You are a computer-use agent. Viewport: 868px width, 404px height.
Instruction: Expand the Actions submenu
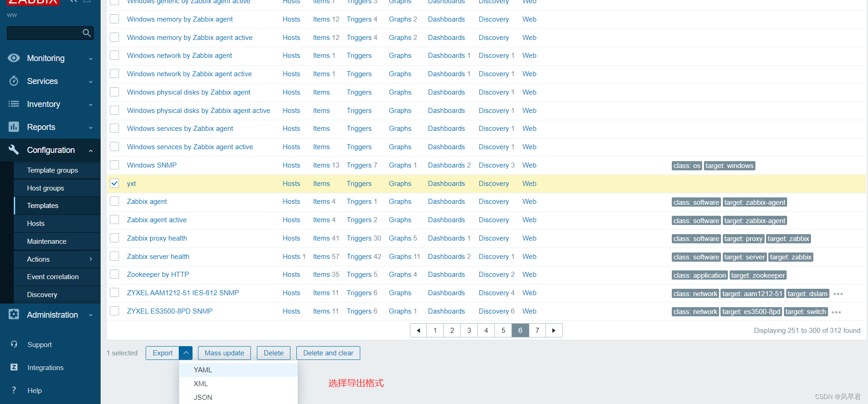[91, 259]
